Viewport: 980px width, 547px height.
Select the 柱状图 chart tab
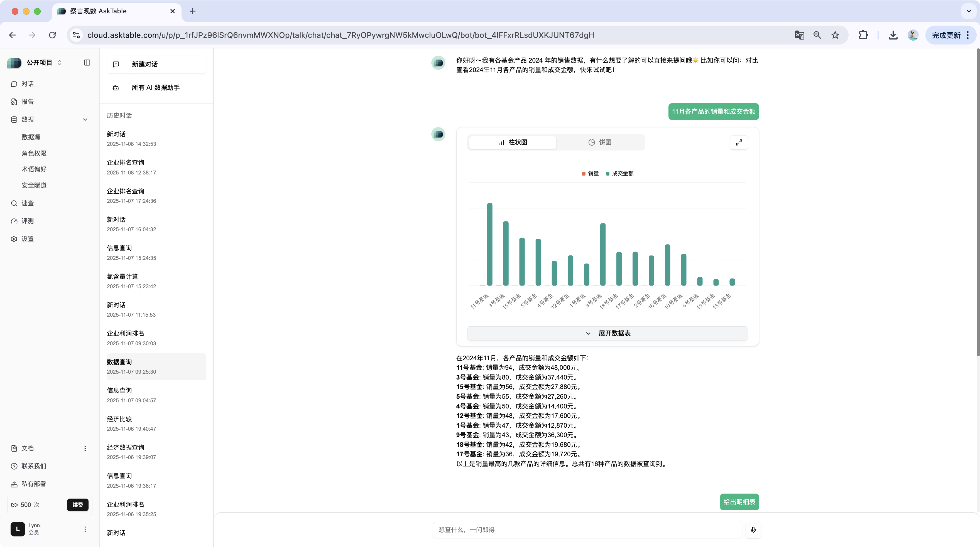pos(513,142)
